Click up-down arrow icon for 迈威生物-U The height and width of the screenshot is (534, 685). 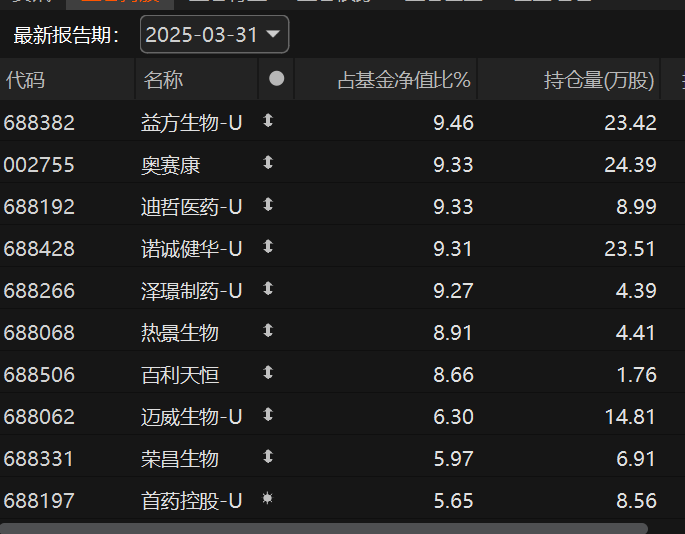[x=268, y=414]
